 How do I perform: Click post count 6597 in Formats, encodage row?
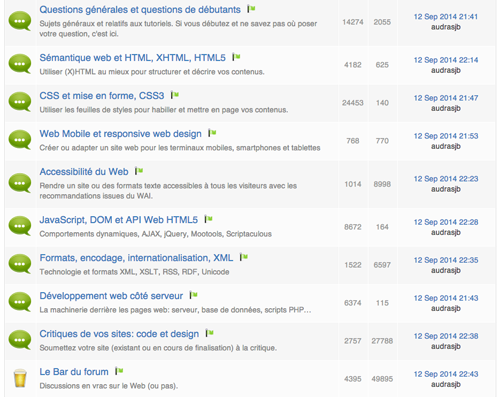point(382,265)
